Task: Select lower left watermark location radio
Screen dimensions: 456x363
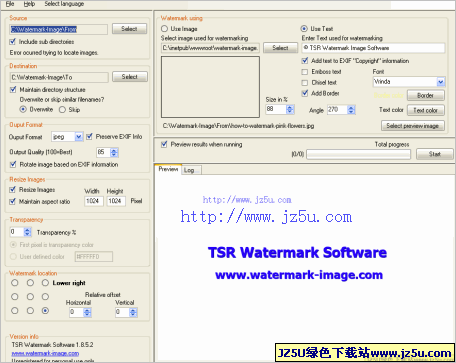Action: (x=15, y=311)
